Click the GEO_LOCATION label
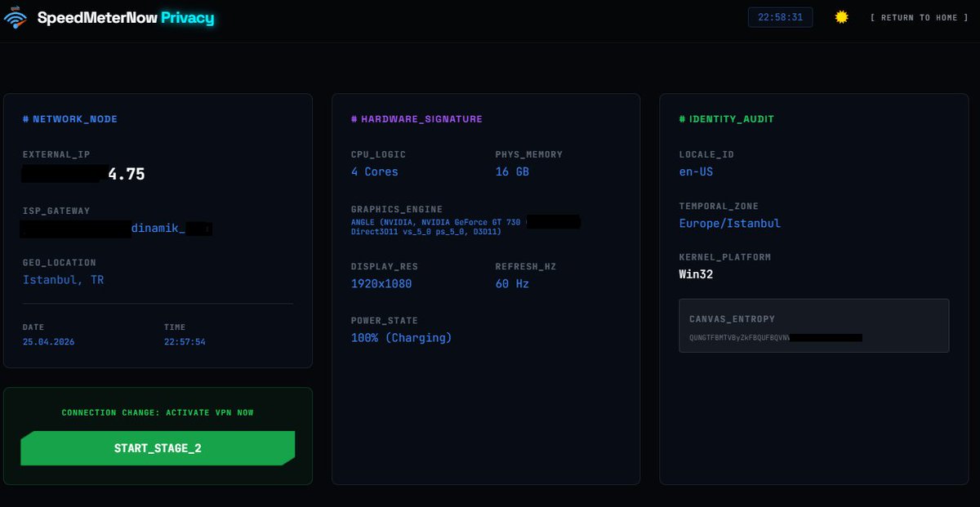 click(x=60, y=263)
